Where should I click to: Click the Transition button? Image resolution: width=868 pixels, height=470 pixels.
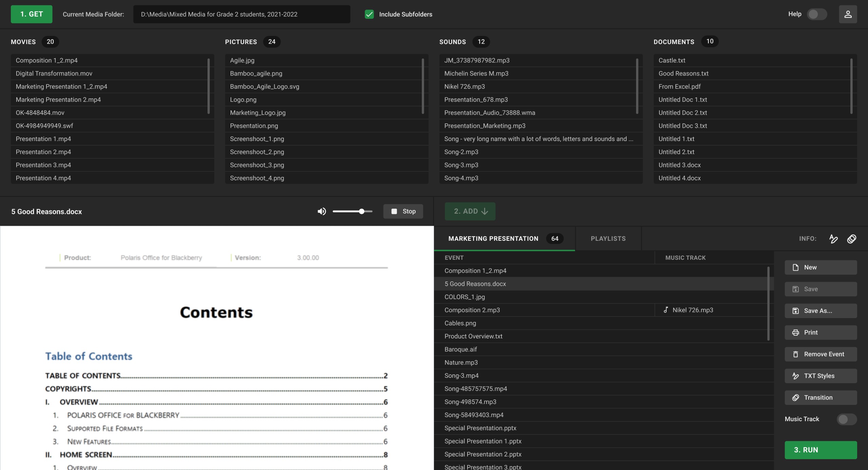tap(821, 397)
